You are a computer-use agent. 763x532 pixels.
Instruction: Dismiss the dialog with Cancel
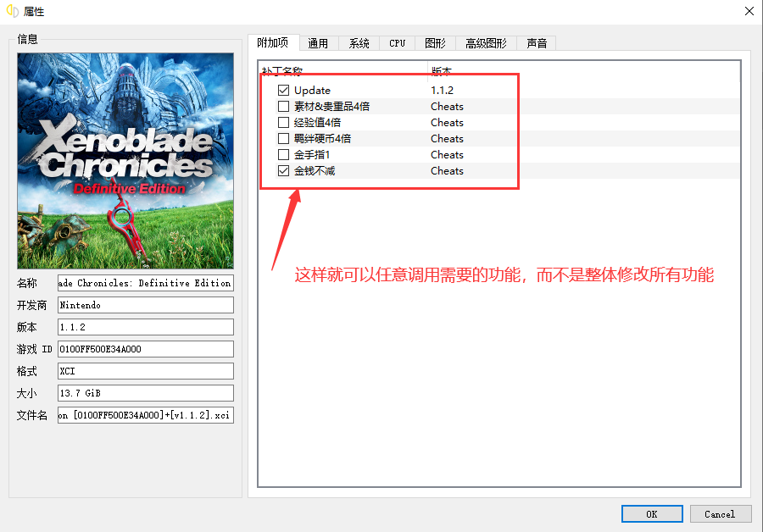(x=720, y=513)
